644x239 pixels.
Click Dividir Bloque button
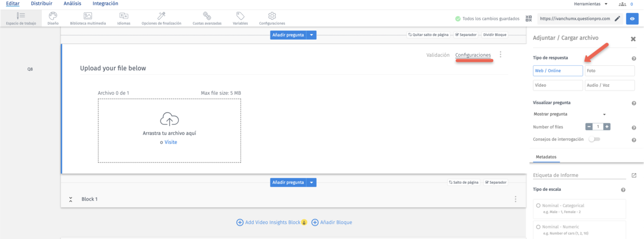tap(495, 34)
